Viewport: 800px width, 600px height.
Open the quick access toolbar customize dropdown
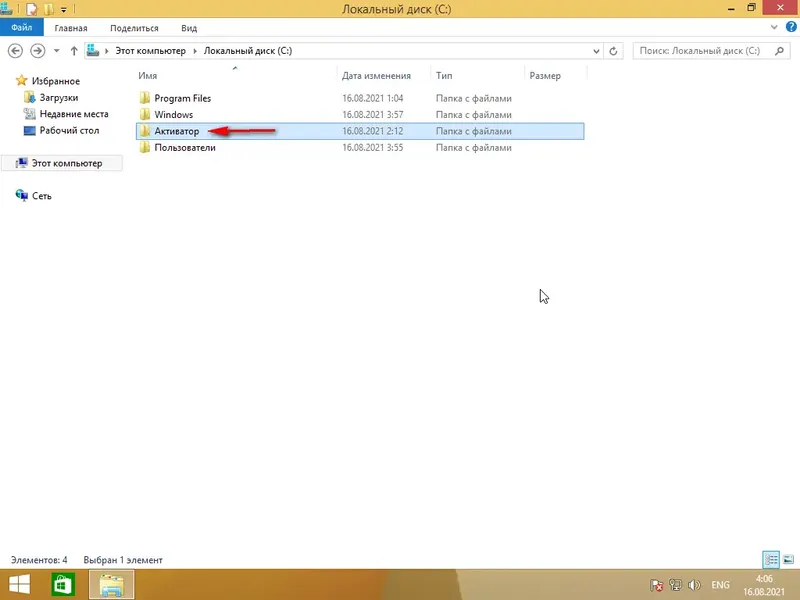coord(64,10)
